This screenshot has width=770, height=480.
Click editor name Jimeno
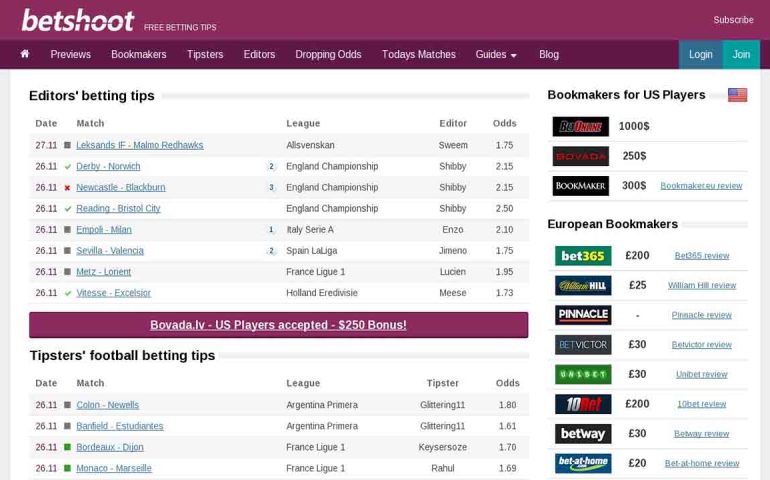[x=453, y=251]
